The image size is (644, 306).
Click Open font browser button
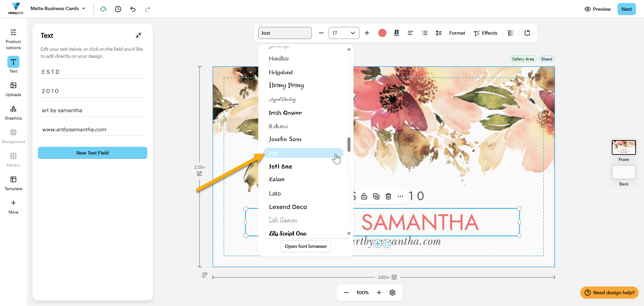306,246
